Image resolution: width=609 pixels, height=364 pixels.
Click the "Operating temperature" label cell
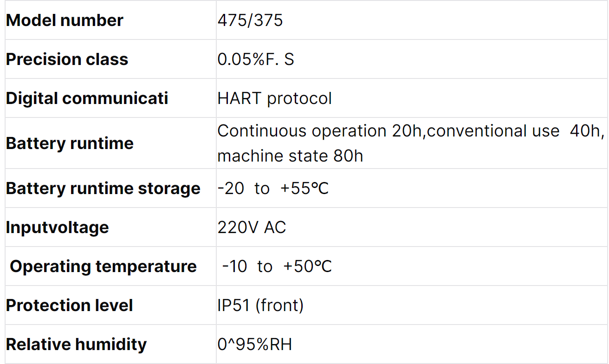coord(103,266)
